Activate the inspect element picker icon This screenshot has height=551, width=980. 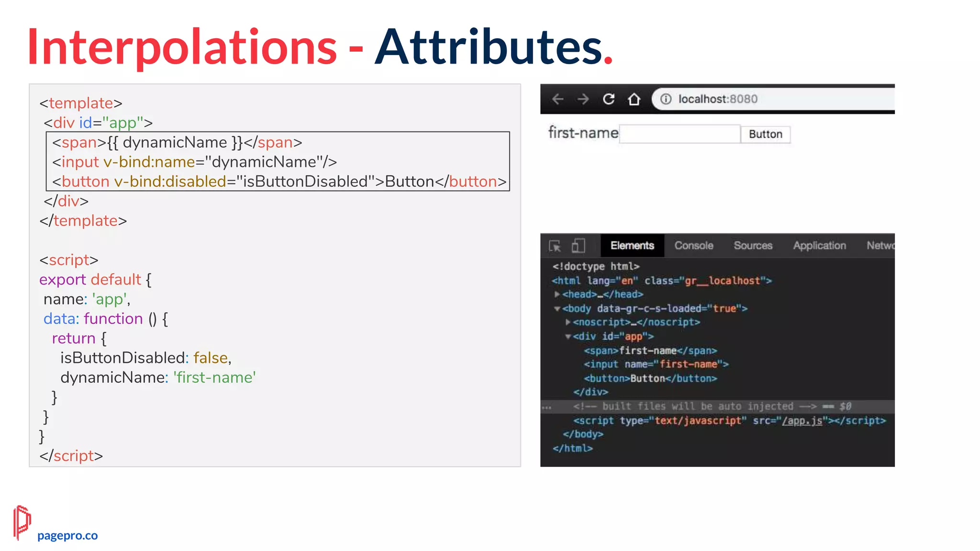555,246
